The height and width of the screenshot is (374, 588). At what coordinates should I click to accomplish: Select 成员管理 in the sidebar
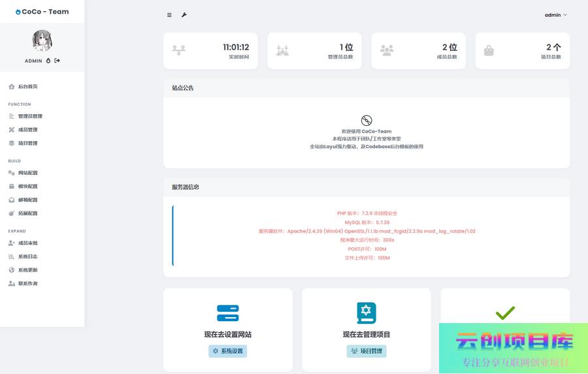[x=27, y=130]
